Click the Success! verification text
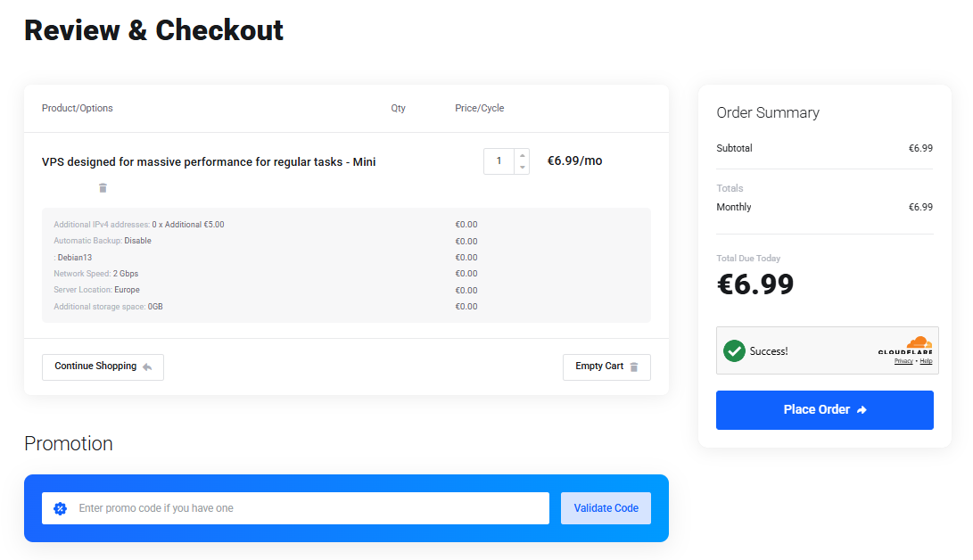This screenshot has width=973, height=560. [x=769, y=351]
